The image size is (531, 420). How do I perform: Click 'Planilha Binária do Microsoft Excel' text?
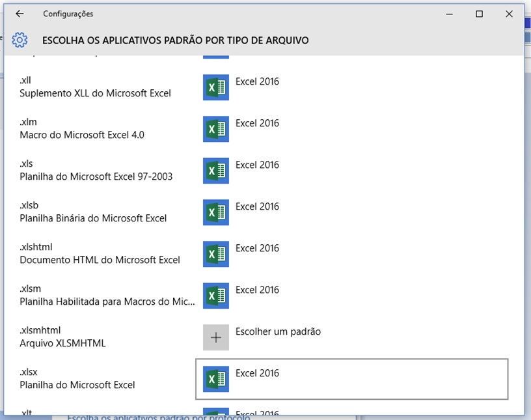93,218
